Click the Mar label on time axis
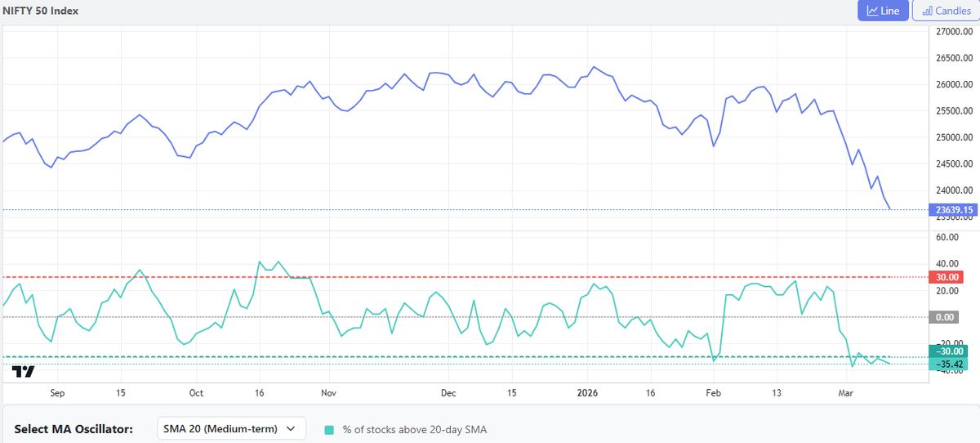The height and width of the screenshot is (443, 980). (845, 393)
